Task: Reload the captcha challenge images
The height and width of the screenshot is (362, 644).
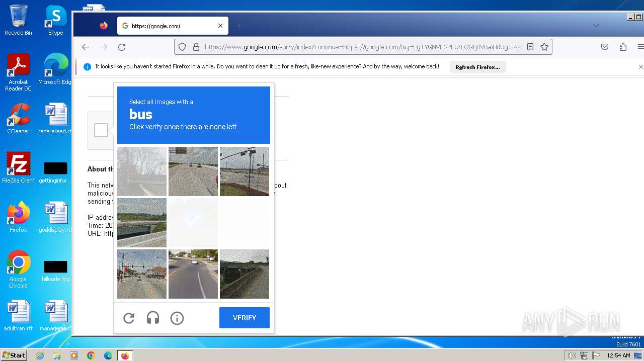Action: pyautogui.click(x=129, y=318)
